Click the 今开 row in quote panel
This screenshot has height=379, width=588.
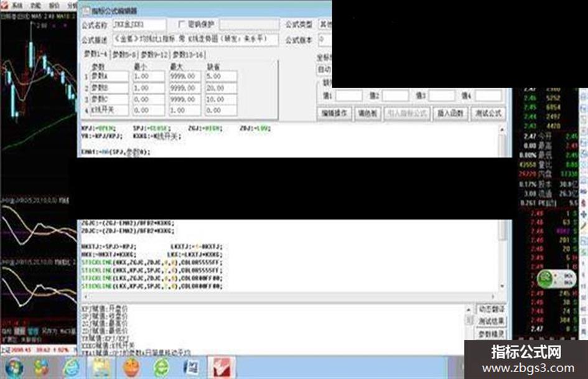pos(551,136)
